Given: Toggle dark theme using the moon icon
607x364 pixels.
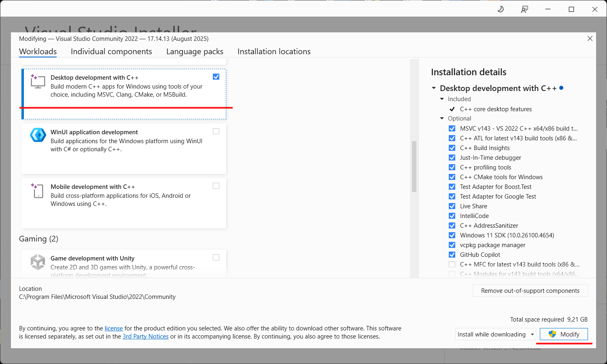Looking at the screenshot, I should point(500,9).
